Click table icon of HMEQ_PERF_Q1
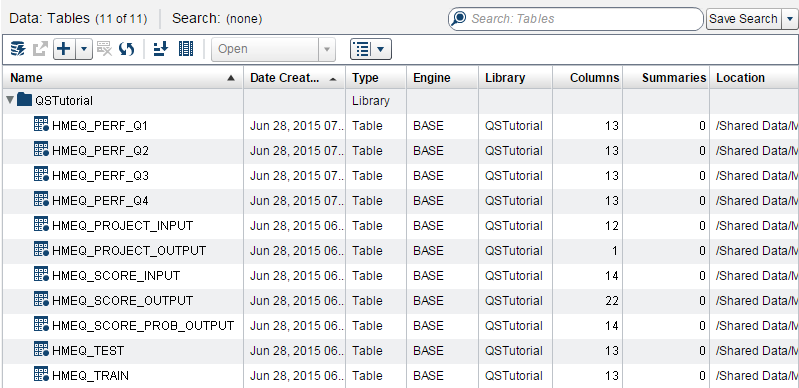The height and width of the screenshot is (388, 799). click(41, 125)
